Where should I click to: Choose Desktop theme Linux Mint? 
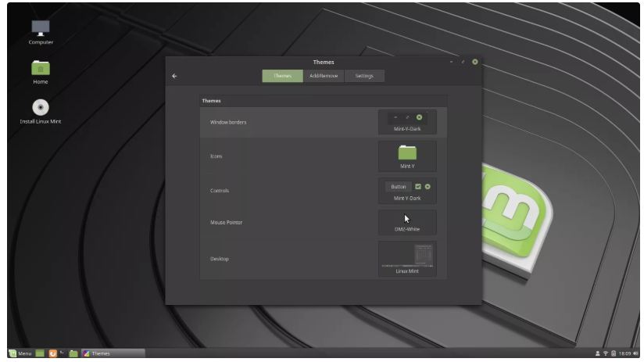click(407, 259)
